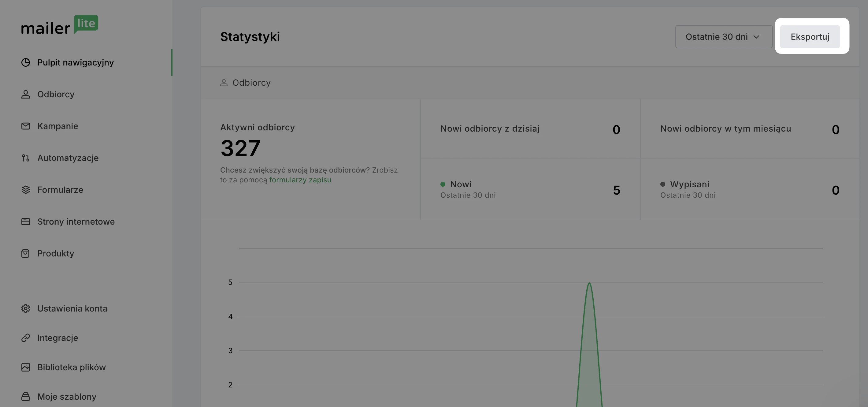Click the Automatyzacje workflow icon
Screen dimensions: 868x407
click(x=26, y=158)
